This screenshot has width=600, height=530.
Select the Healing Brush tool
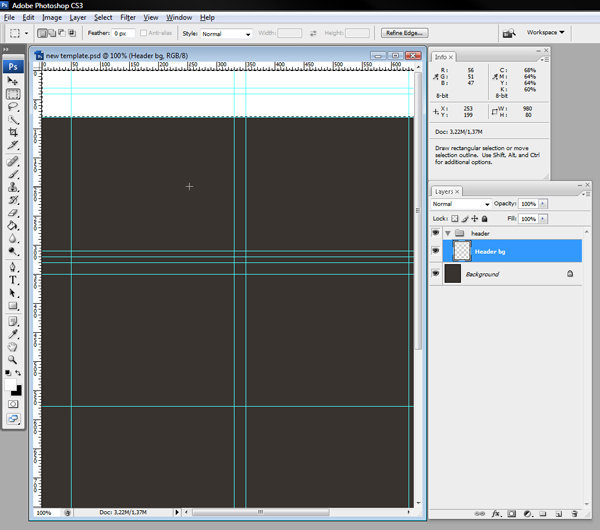(x=13, y=161)
